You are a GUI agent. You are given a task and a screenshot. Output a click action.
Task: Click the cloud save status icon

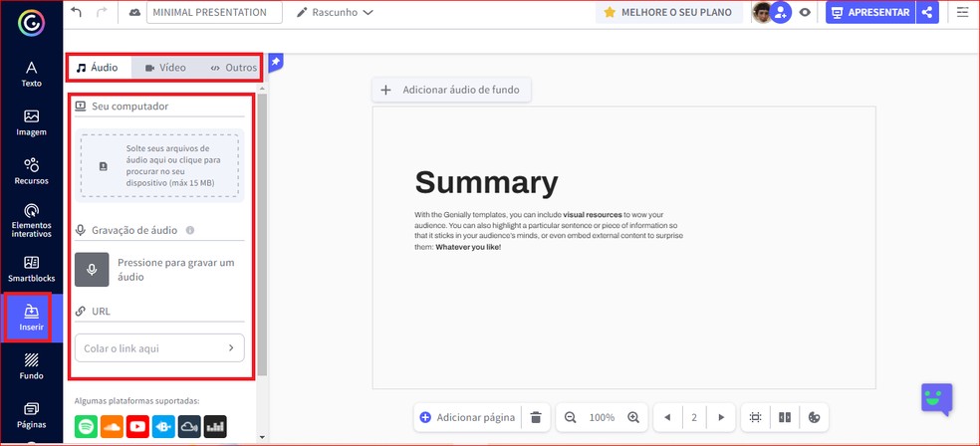(x=134, y=13)
